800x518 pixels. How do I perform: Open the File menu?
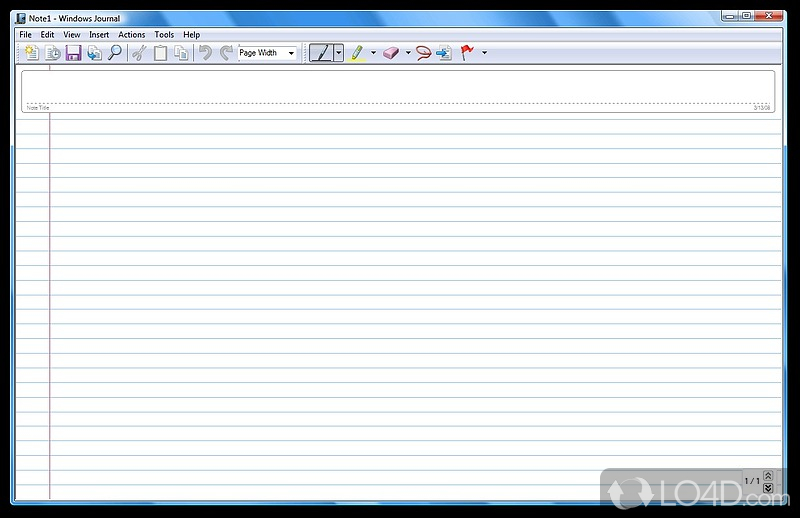coord(25,35)
